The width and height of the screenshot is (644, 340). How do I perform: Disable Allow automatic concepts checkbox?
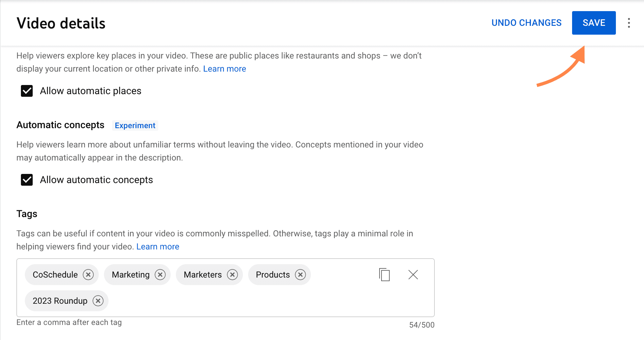(x=27, y=180)
